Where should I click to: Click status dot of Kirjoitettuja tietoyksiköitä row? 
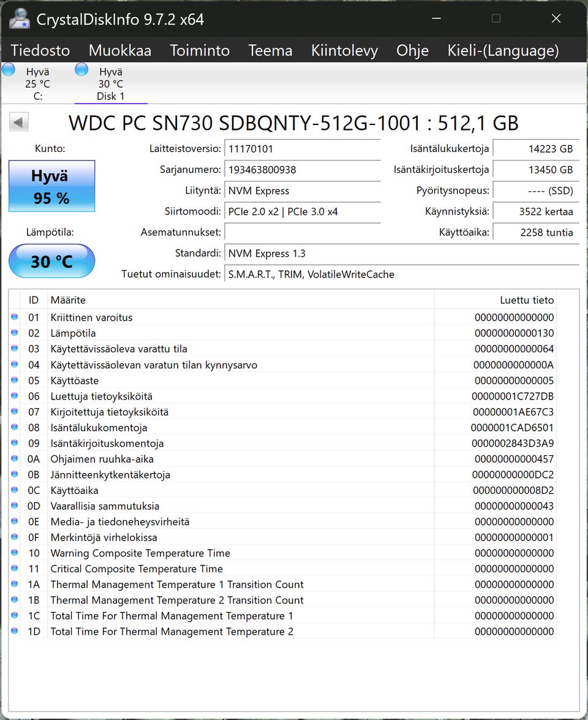(15, 411)
